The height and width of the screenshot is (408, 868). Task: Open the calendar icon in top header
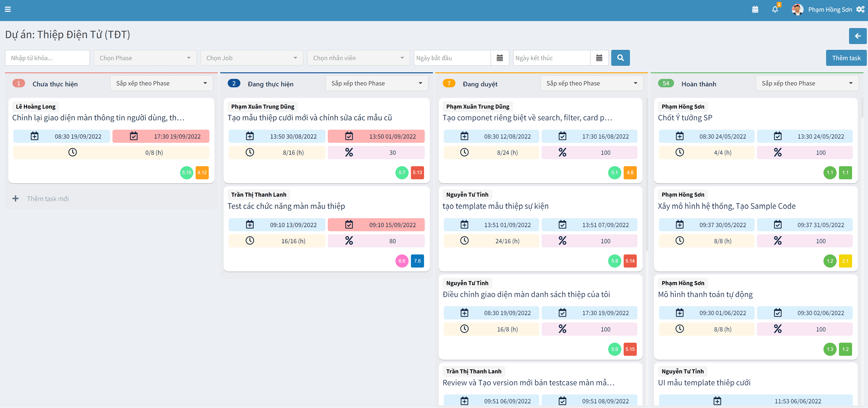[x=755, y=9]
